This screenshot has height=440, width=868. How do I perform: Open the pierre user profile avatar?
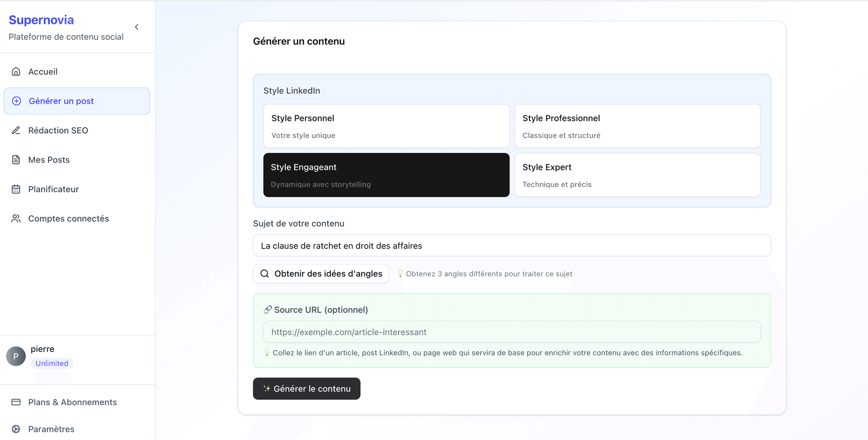tap(16, 356)
